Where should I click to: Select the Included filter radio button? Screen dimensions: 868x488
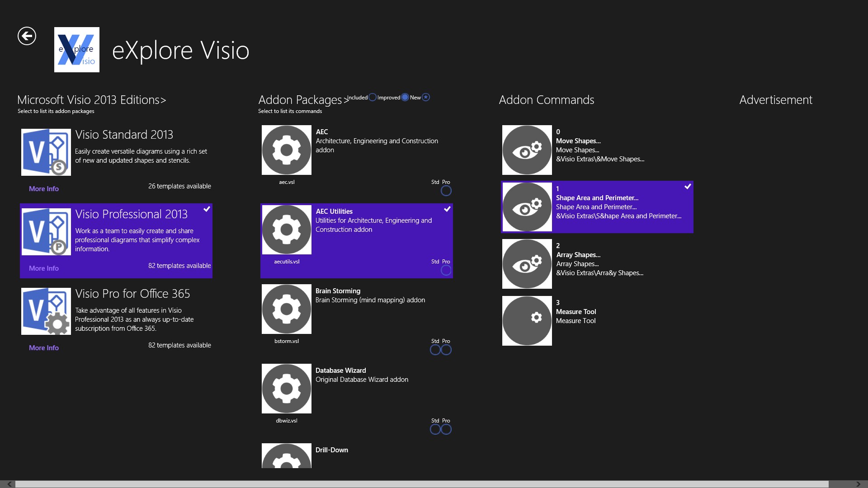click(x=373, y=97)
